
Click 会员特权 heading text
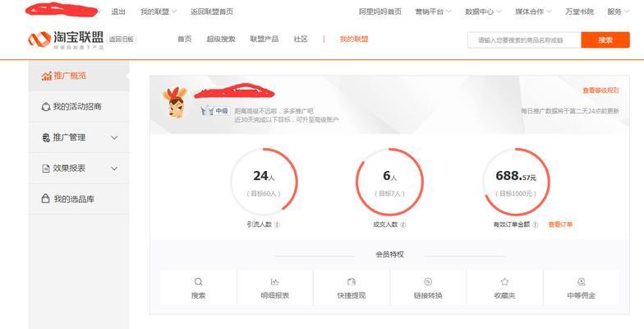389,255
